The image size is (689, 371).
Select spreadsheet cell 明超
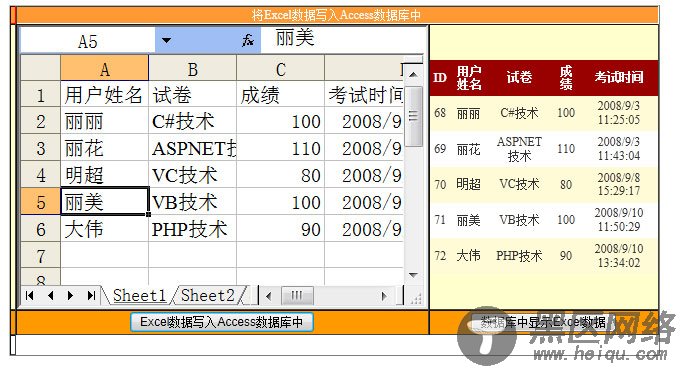105,175
